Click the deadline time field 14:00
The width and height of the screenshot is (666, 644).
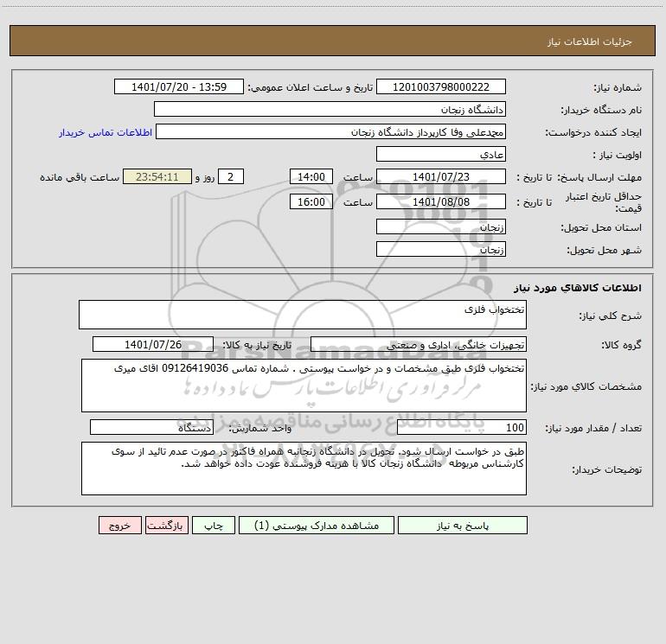[x=311, y=176]
